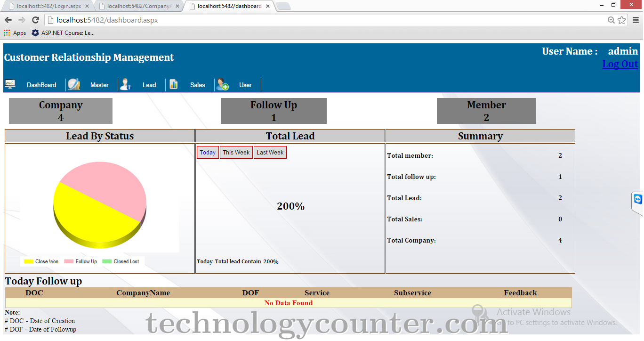Click the Master chart icon
Image resolution: width=644 pixels, height=341 pixels.
click(74, 84)
